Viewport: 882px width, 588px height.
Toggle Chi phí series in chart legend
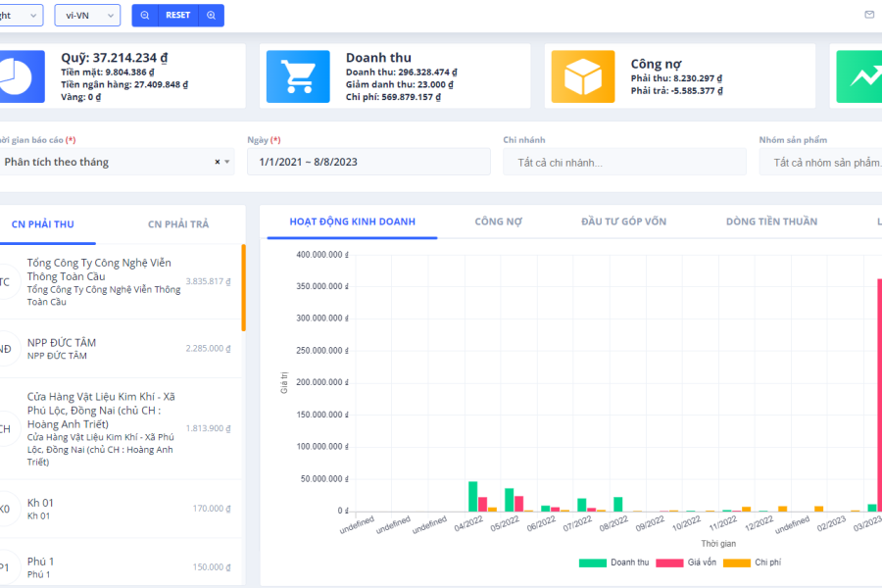click(754, 563)
